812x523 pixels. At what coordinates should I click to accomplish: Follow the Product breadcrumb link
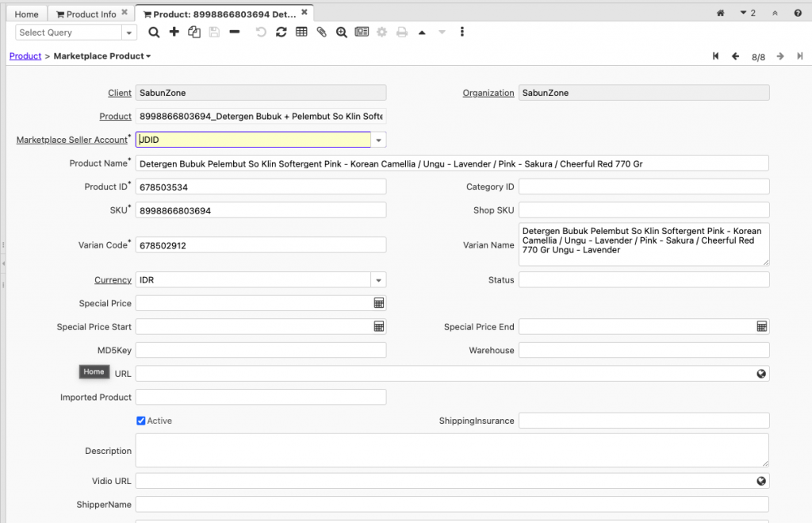point(25,56)
